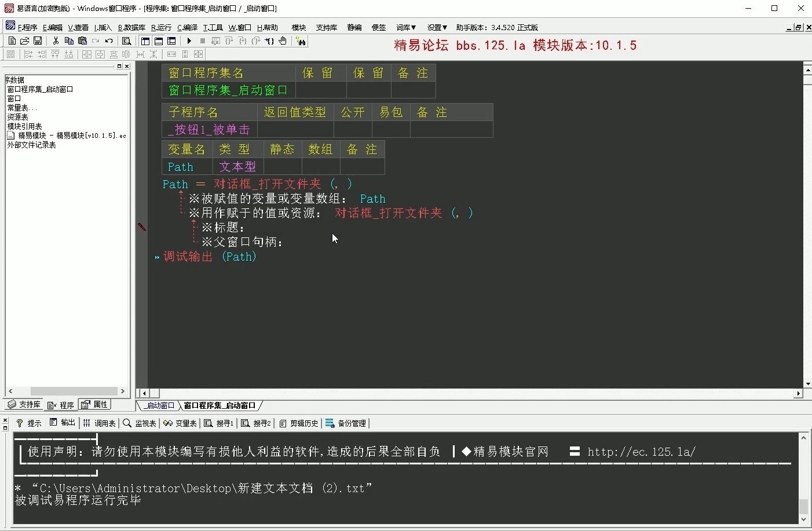
Task: Save the program with the floppy icon
Action: pyautogui.click(x=38, y=41)
